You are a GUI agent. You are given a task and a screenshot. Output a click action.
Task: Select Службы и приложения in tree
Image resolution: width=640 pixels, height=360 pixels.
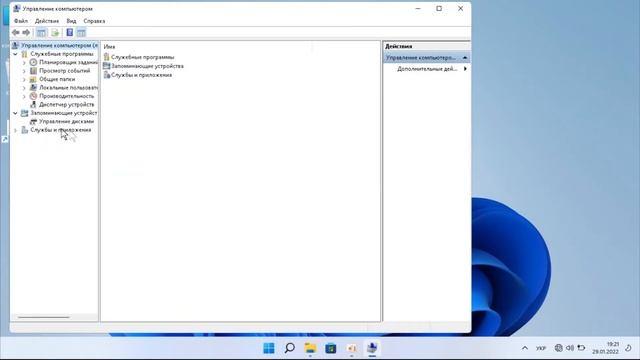point(61,130)
